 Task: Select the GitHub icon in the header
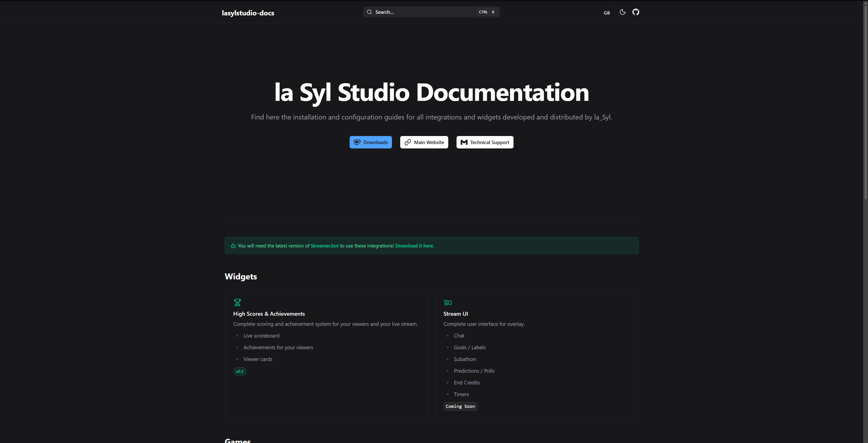pos(636,12)
